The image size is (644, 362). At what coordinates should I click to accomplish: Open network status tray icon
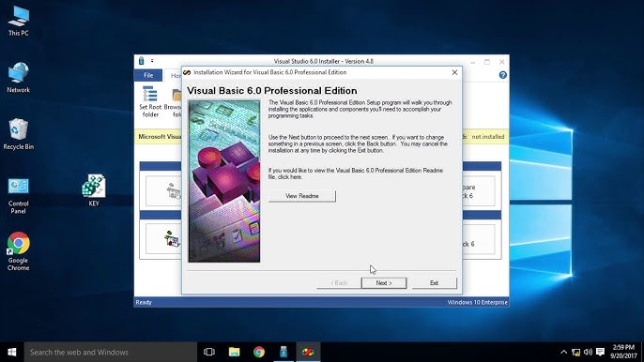pyautogui.click(x=575, y=352)
